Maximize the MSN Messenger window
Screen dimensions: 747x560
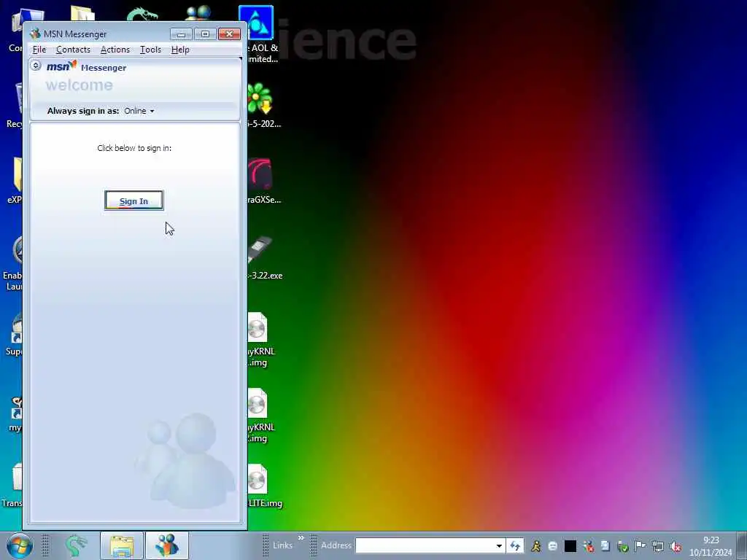(x=205, y=34)
